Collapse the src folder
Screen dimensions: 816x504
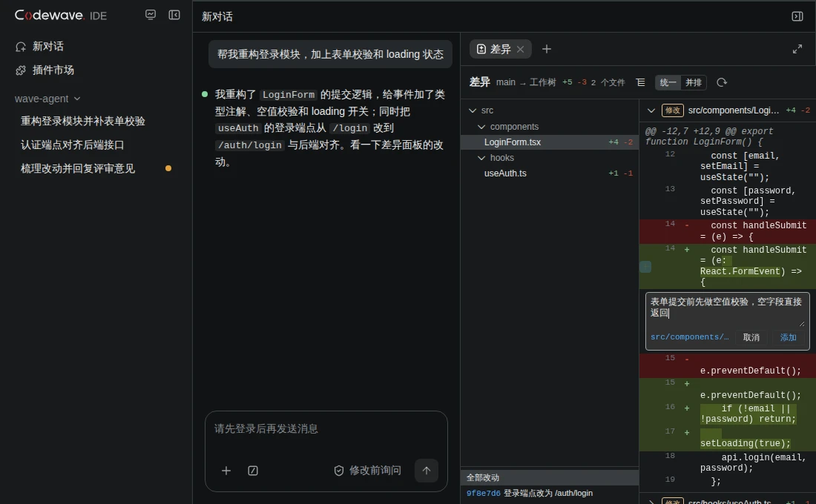pos(473,110)
